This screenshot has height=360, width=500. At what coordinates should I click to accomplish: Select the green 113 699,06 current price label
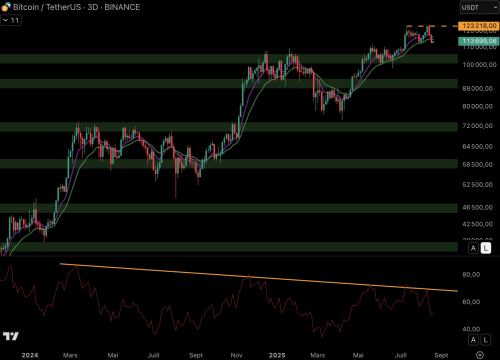(x=479, y=41)
